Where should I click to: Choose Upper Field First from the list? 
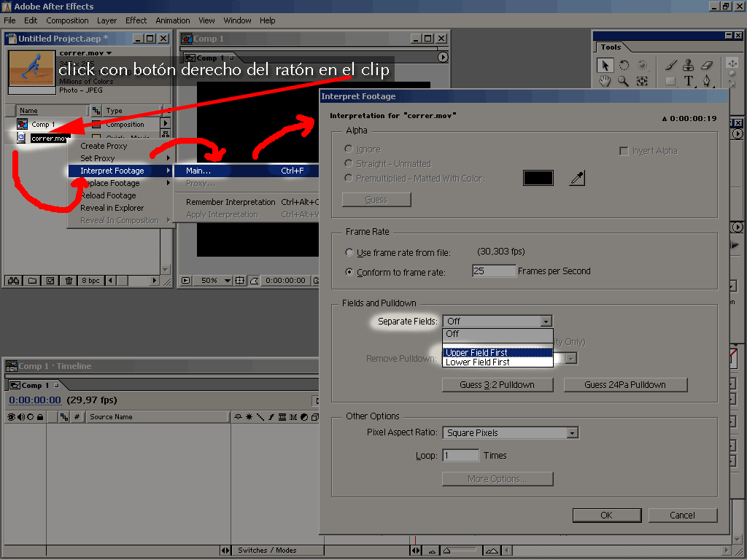[498, 353]
